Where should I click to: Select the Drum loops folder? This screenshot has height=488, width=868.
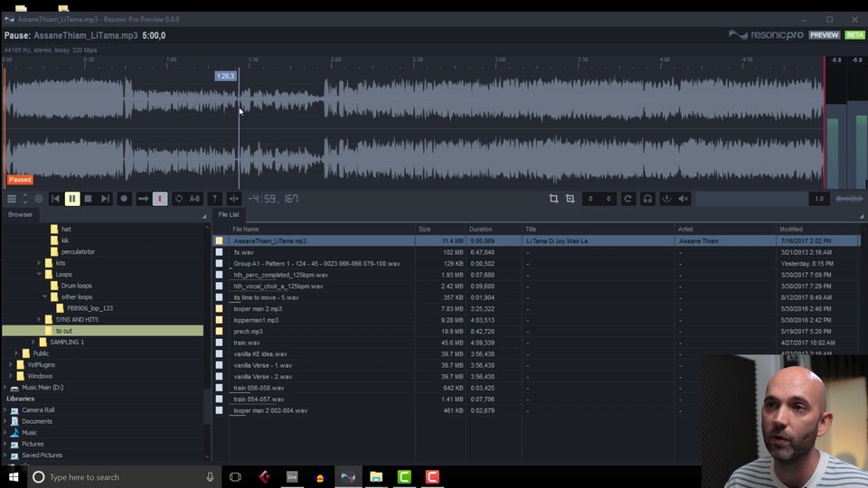(x=76, y=286)
